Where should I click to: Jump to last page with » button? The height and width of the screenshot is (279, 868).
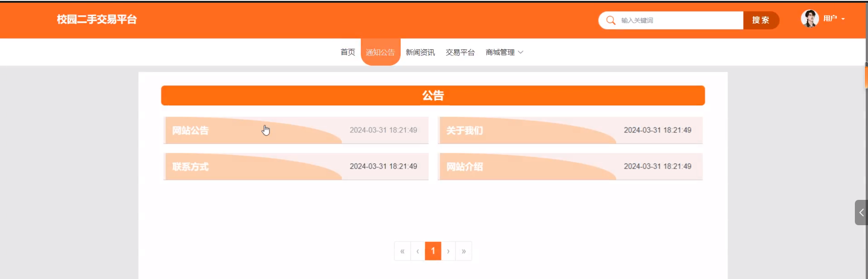(x=464, y=251)
